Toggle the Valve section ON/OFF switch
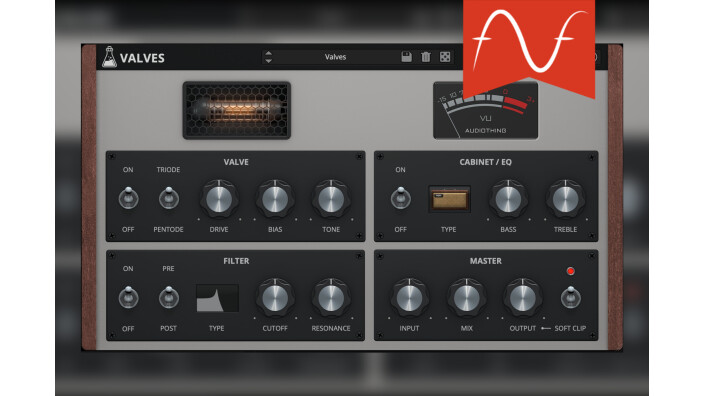The height and width of the screenshot is (396, 704). (128, 198)
